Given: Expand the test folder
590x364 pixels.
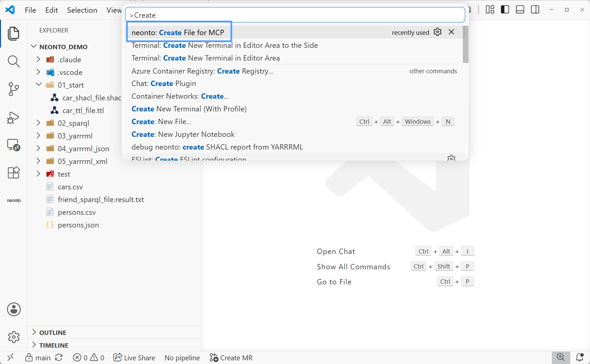Looking at the screenshot, I should [x=38, y=174].
